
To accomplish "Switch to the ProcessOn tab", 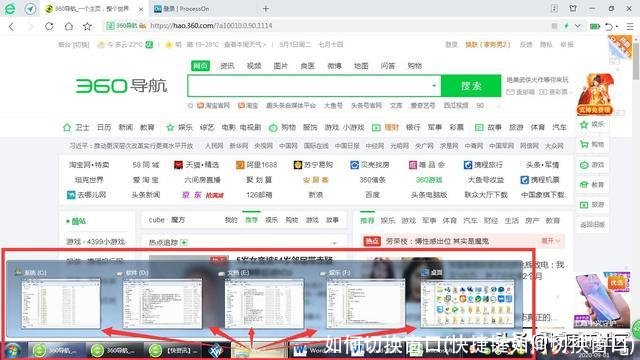I will (182, 9).
